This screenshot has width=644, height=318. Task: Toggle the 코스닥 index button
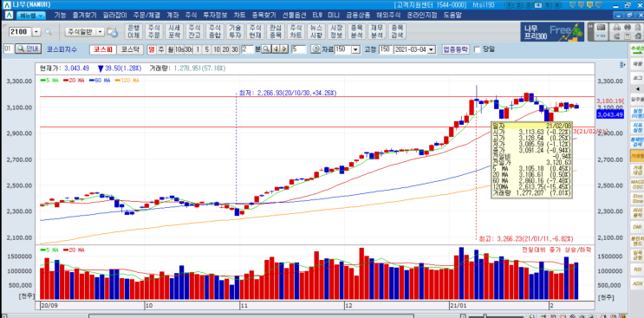pos(129,49)
